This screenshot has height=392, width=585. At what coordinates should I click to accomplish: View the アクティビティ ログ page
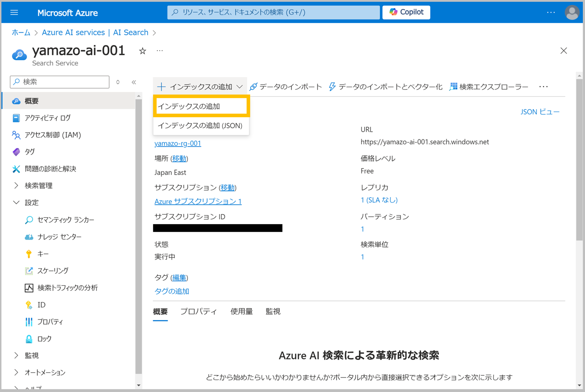47,118
